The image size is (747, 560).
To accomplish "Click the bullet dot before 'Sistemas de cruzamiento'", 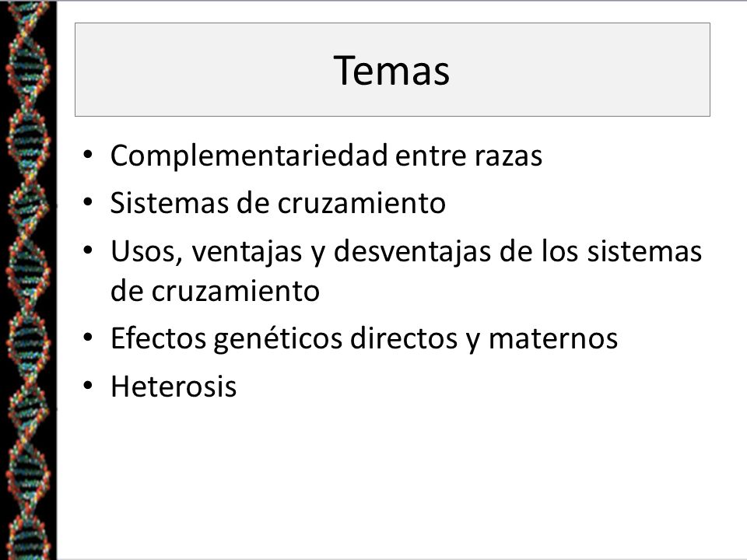I will pos(88,202).
